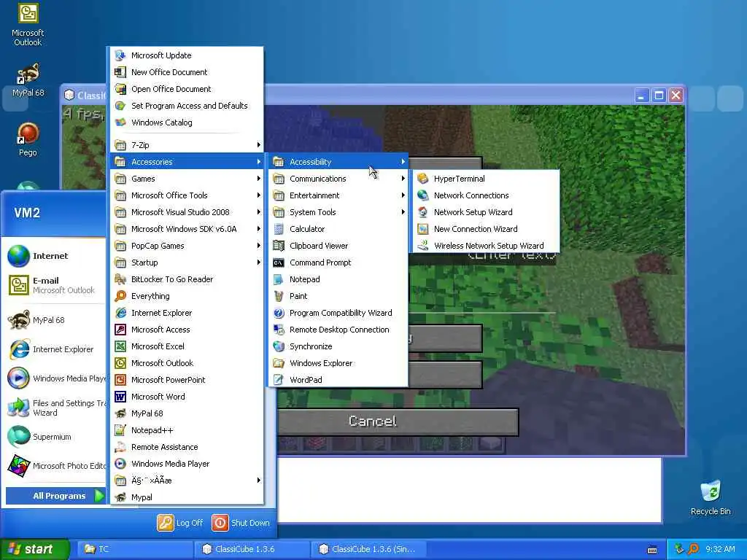Viewport: 747px width, 560px height.
Task: Start Wireless Network Setup Wizard
Action: 485,246
